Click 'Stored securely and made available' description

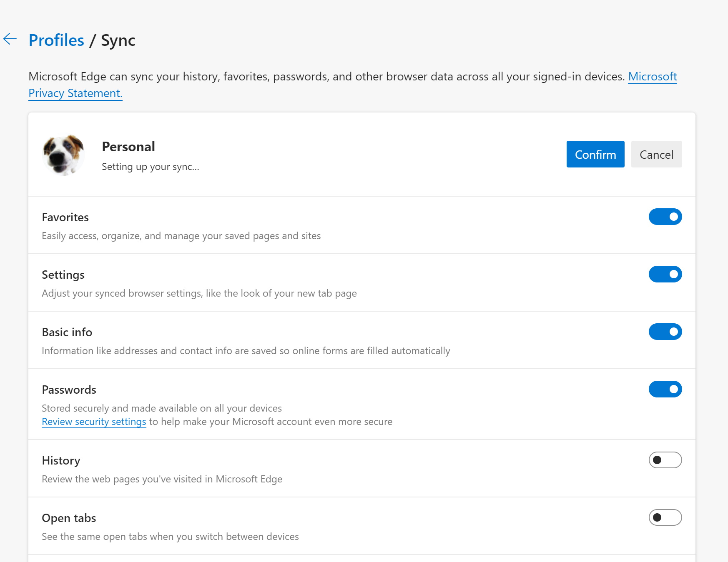162,408
